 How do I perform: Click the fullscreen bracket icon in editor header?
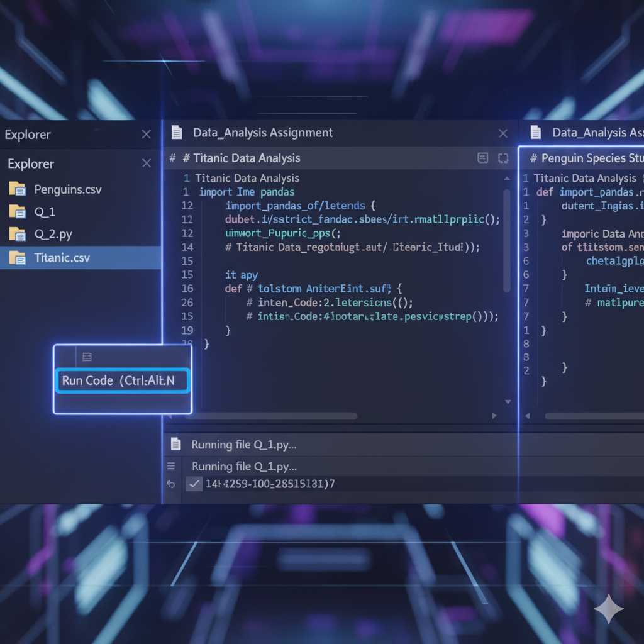pos(502,158)
